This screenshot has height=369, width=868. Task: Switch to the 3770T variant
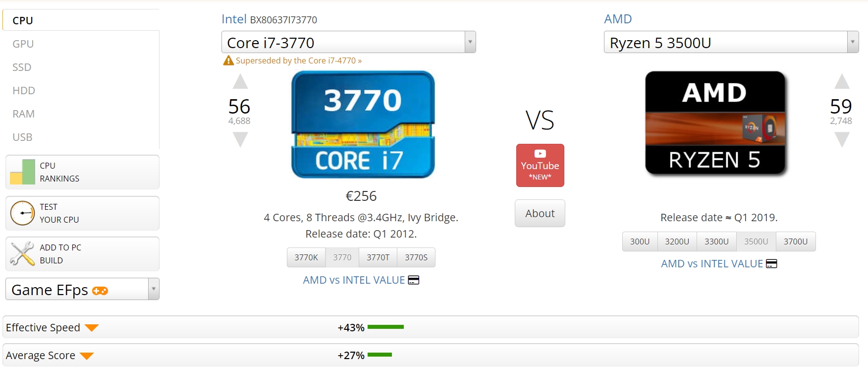[378, 257]
